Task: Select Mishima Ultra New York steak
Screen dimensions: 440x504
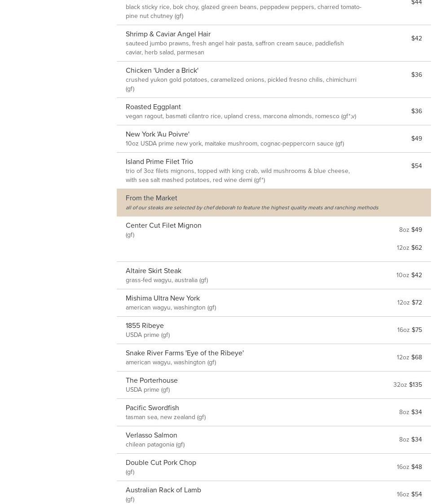Action: coord(163,298)
